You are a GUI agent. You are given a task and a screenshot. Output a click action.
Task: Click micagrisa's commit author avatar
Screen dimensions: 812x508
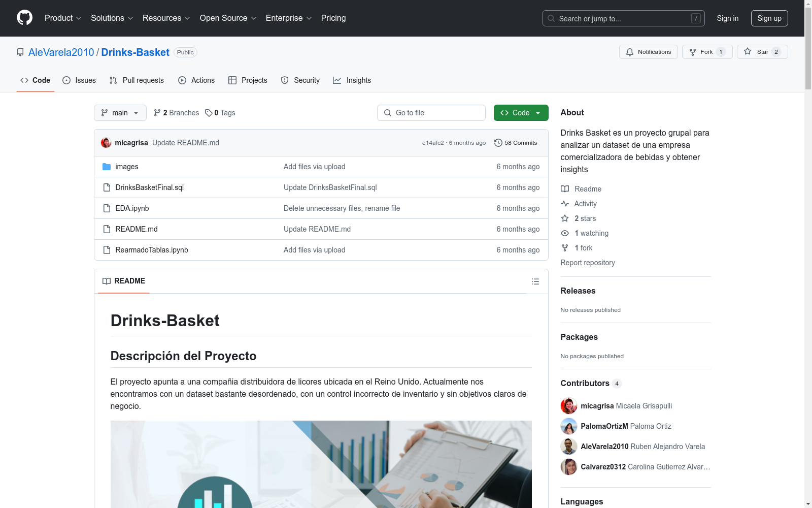[x=106, y=143]
